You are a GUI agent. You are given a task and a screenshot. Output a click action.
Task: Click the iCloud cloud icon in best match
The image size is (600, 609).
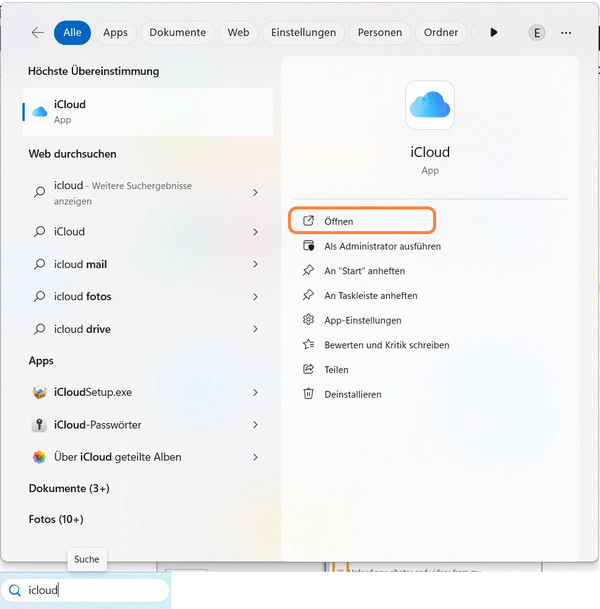[x=40, y=112]
